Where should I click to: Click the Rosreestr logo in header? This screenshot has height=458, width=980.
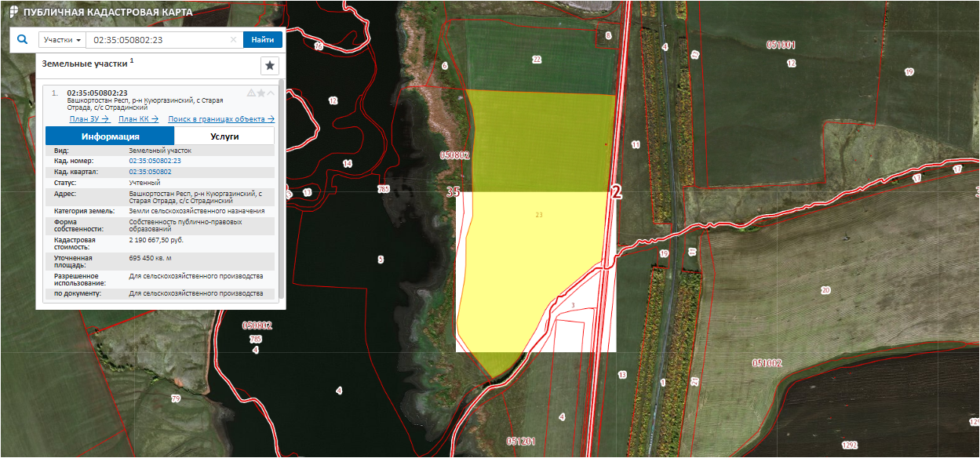[13, 13]
